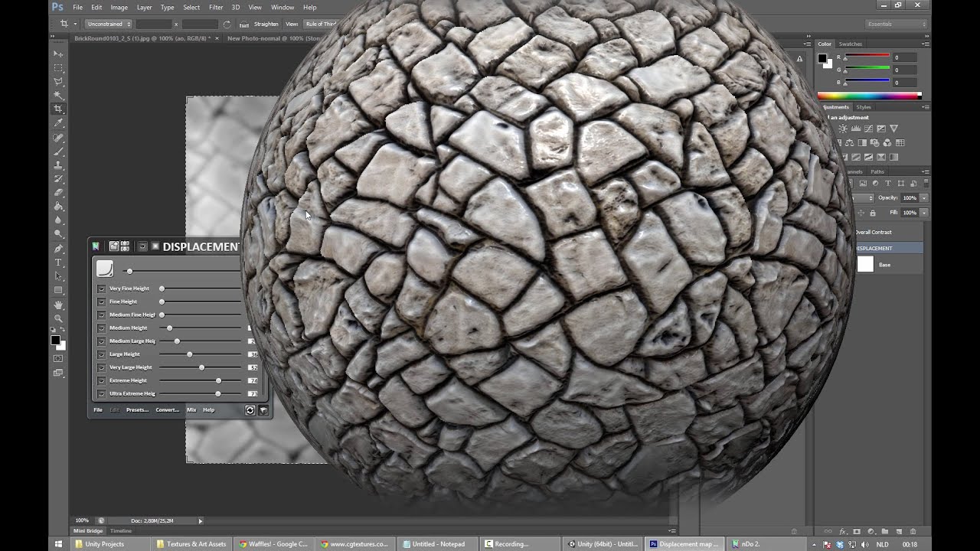Open the layer Opacity dropdown arrow
The width and height of the screenshot is (980, 551).
pos(924,197)
